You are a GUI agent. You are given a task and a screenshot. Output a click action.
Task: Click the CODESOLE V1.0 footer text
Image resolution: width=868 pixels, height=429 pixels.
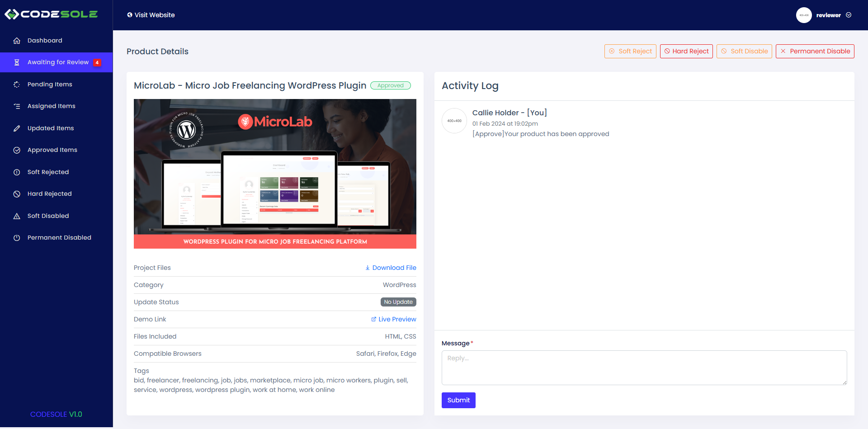pyautogui.click(x=56, y=414)
